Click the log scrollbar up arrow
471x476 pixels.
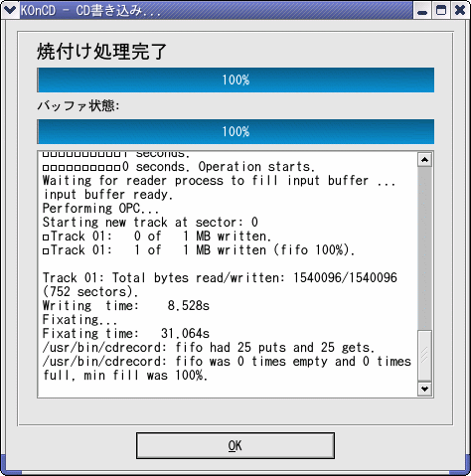(x=424, y=160)
